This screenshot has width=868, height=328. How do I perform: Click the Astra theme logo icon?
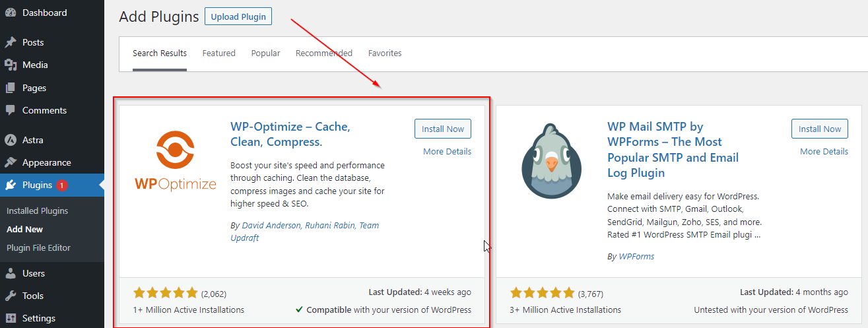(11, 140)
